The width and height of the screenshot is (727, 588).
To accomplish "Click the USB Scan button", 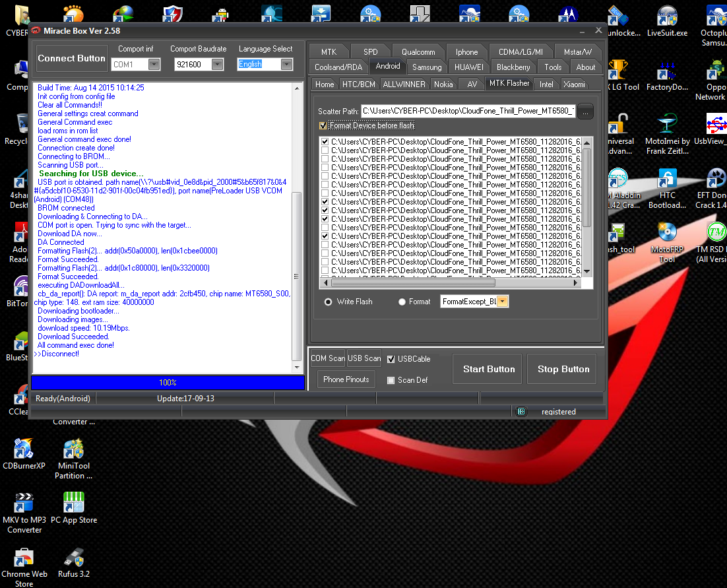I will [364, 358].
